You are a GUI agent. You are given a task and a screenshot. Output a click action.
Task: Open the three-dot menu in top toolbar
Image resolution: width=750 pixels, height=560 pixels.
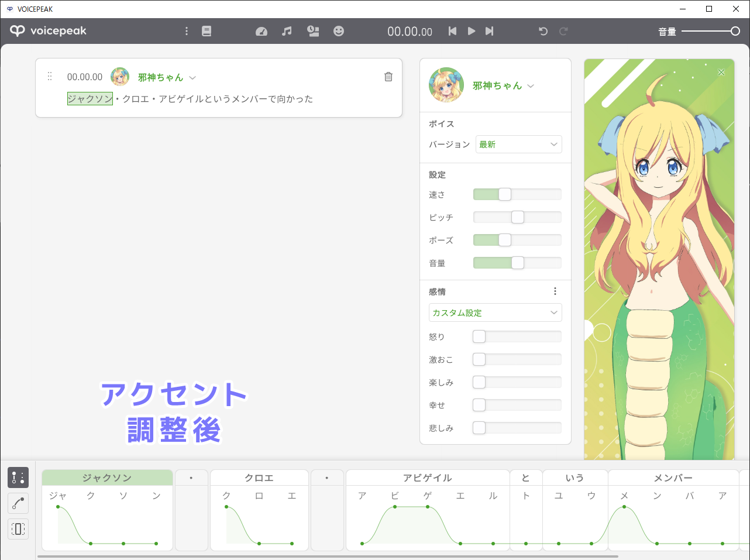[187, 31]
